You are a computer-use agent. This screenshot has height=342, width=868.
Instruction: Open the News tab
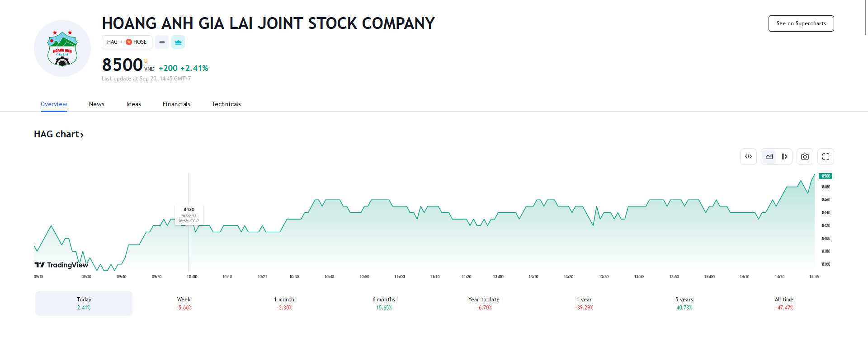click(x=97, y=104)
